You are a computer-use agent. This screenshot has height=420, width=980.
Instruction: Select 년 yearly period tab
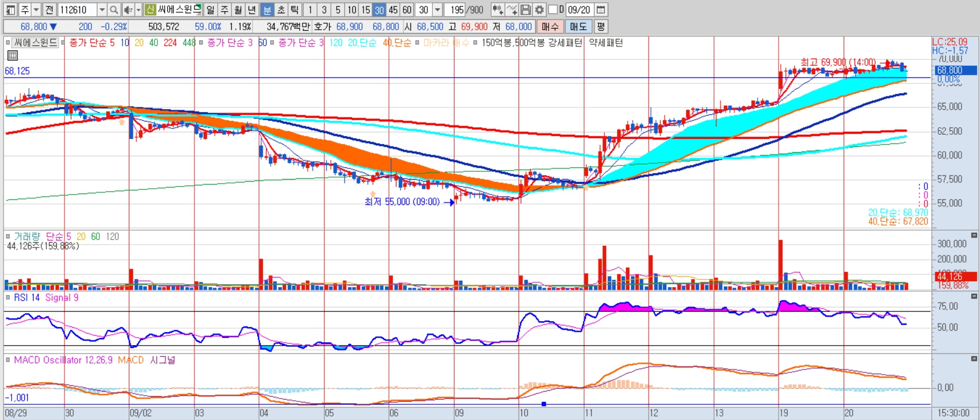252,10
